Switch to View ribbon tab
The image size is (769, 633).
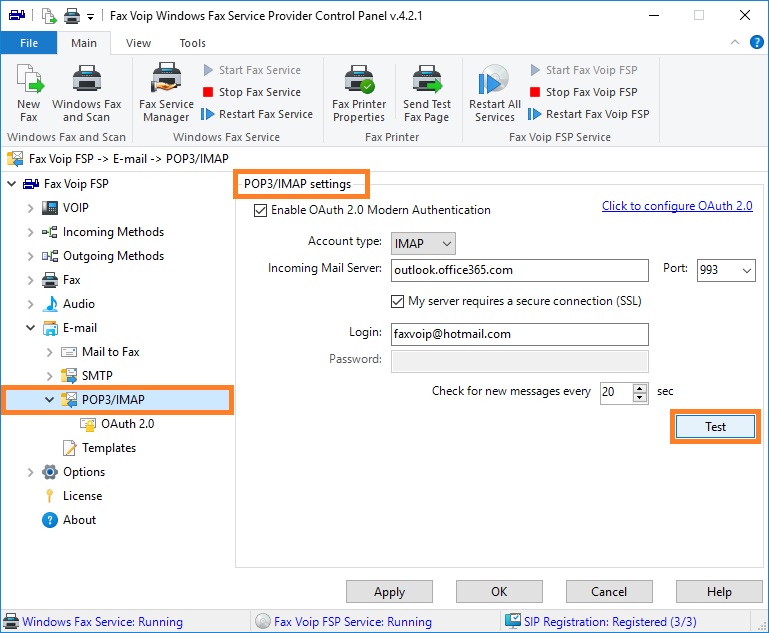(138, 43)
